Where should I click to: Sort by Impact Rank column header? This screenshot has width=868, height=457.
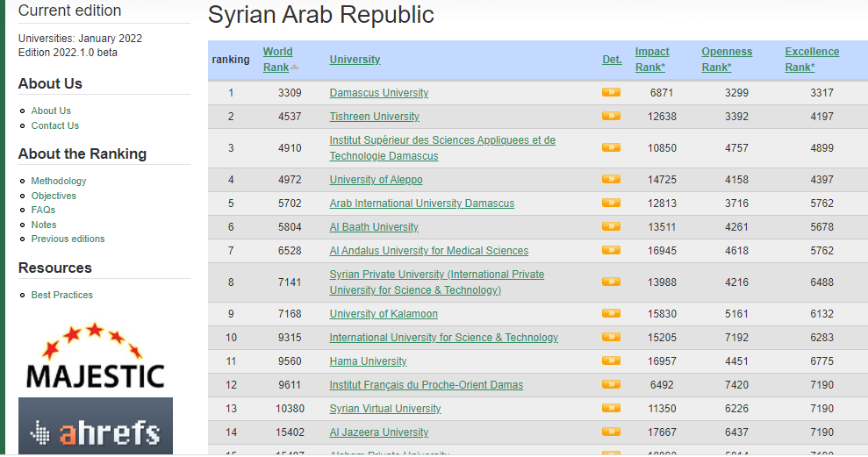pyautogui.click(x=651, y=60)
